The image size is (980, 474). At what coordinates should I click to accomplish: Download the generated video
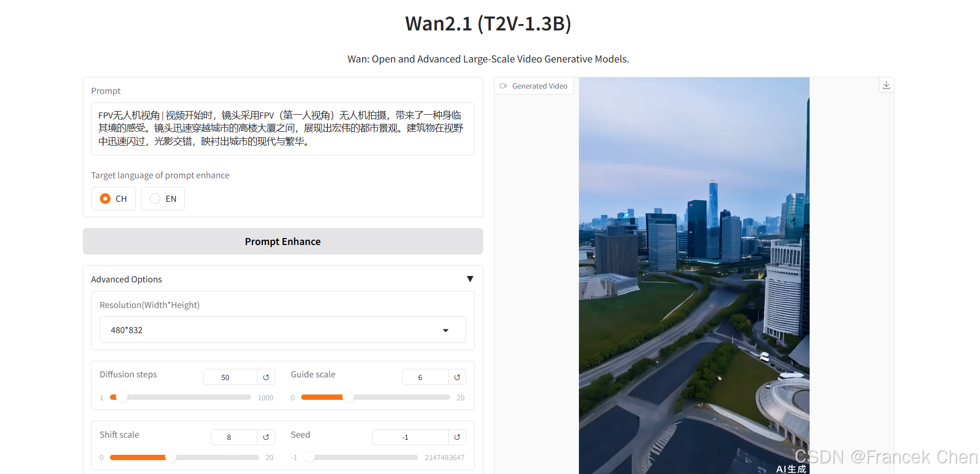[x=887, y=85]
